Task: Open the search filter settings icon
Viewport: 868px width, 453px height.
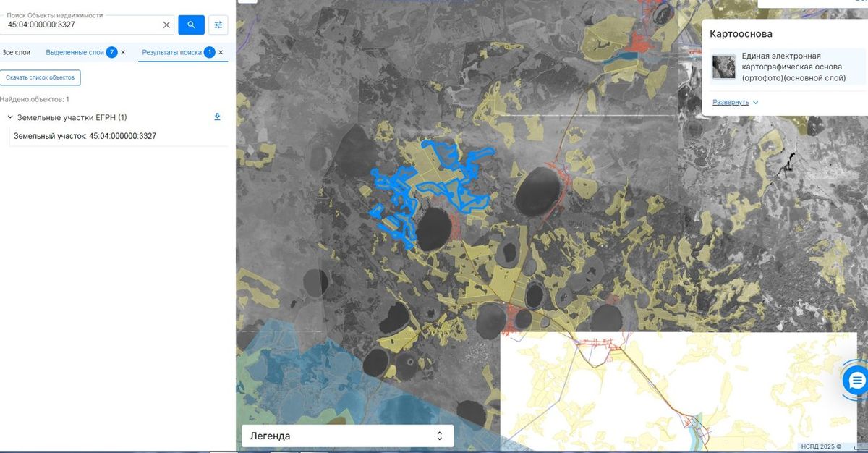Action: [218, 25]
